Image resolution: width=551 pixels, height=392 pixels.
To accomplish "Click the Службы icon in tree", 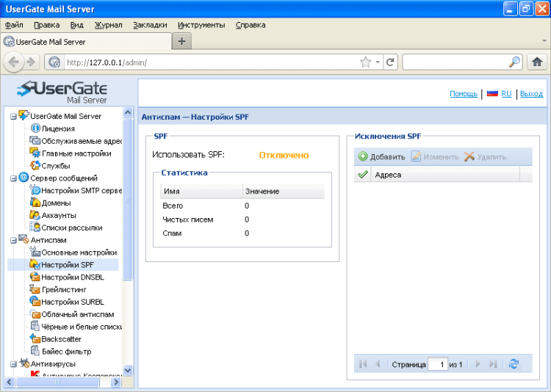I will [35, 165].
